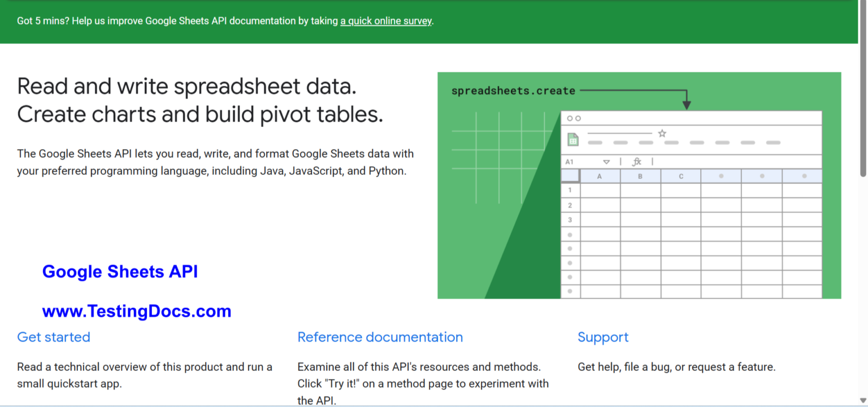Open the Get started link
Screen dimensions: 868x407
[x=54, y=337]
